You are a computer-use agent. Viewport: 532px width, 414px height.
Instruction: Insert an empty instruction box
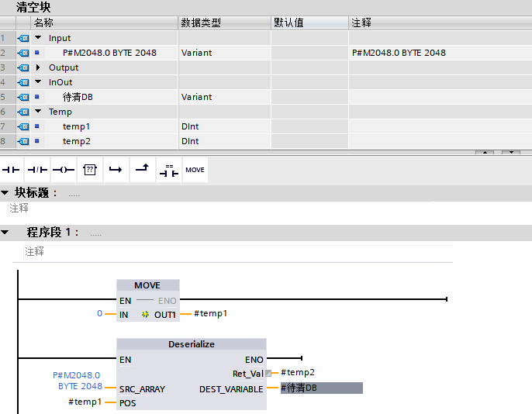click(x=89, y=170)
